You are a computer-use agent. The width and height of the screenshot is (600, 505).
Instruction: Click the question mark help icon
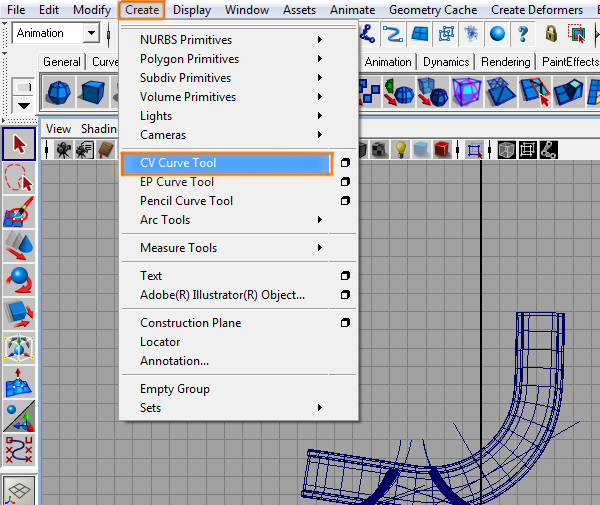pyautogui.click(x=523, y=34)
